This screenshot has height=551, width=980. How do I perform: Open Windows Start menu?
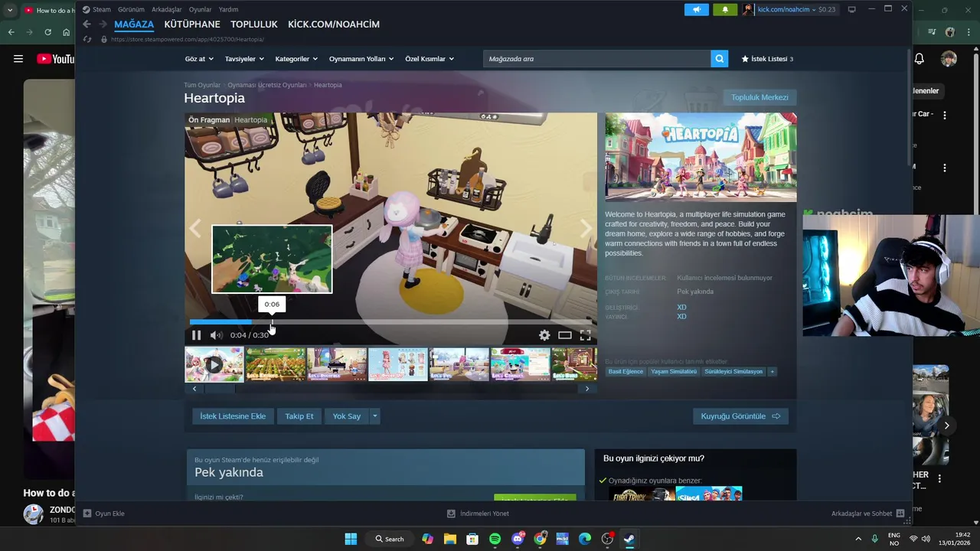click(x=351, y=539)
